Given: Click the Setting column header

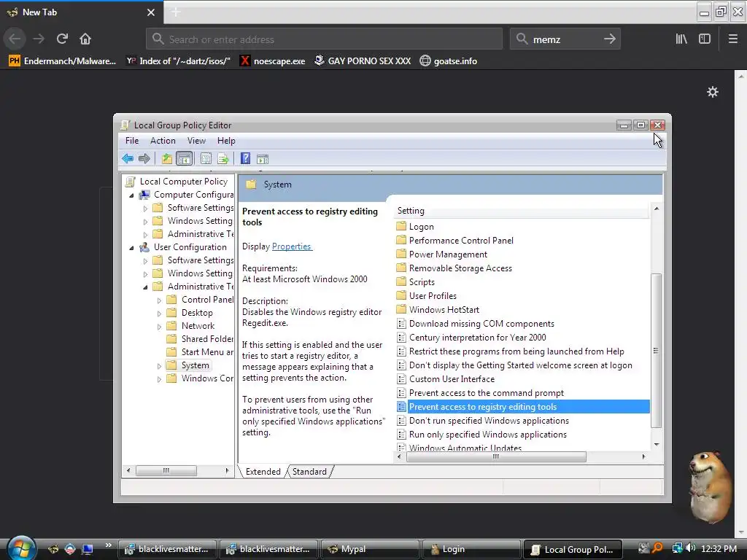Looking at the screenshot, I should pos(522,211).
